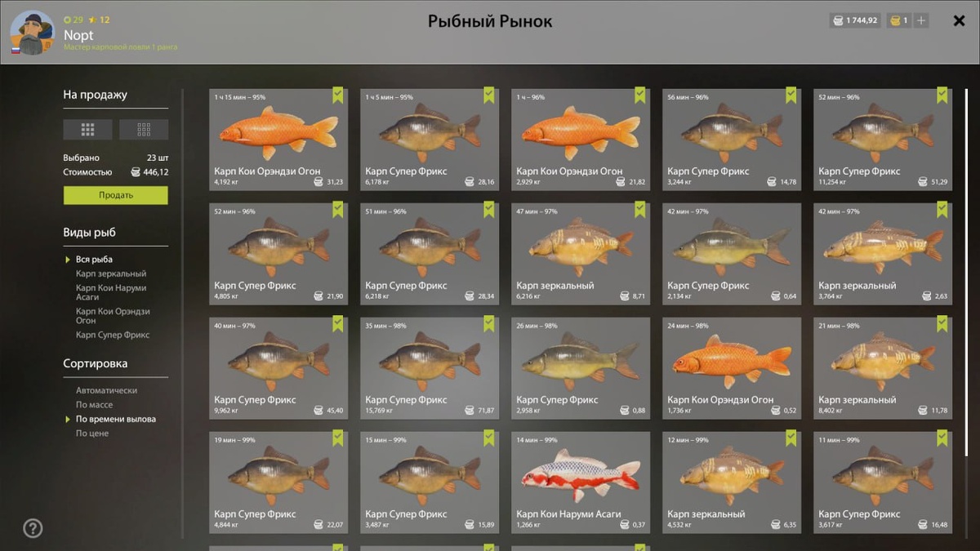Screen dimensions: 980x551
Task: Toggle checkmark on 11,254 kg Супер Фрикс
Action: (942, 96)
